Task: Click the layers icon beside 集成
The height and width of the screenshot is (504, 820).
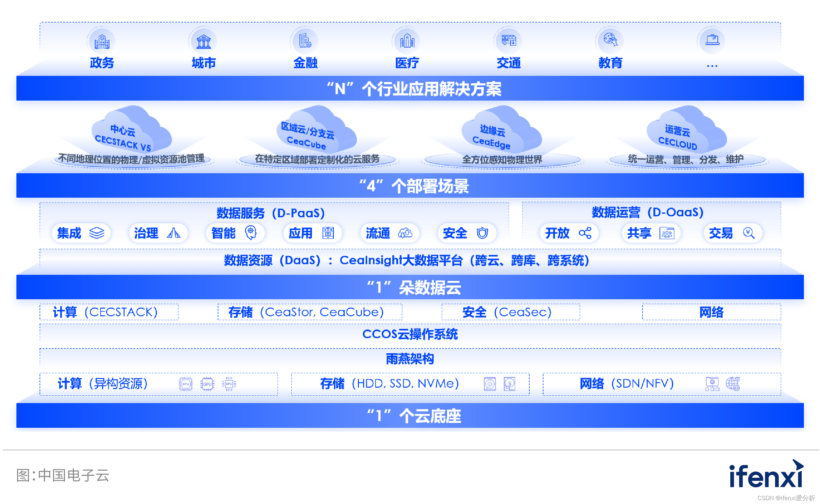Action: 97,233
